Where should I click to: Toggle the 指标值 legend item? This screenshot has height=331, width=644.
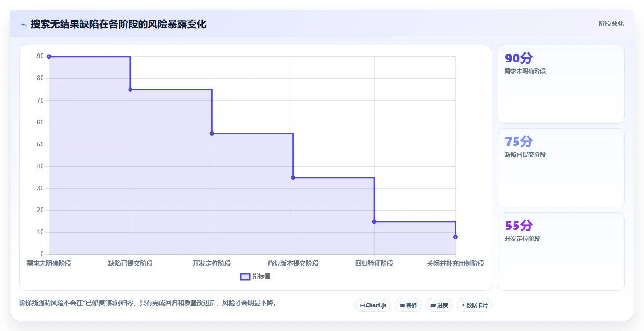pos(255,276)
